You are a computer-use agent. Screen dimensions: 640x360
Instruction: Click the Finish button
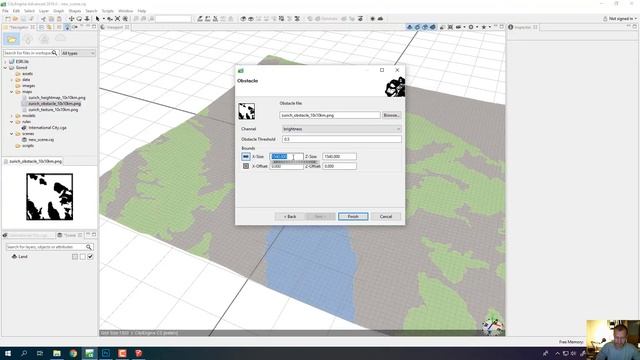353,216
